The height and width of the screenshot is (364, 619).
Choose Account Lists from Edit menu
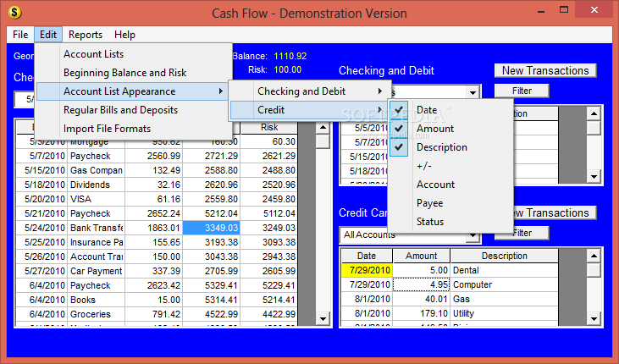point(134,54)
